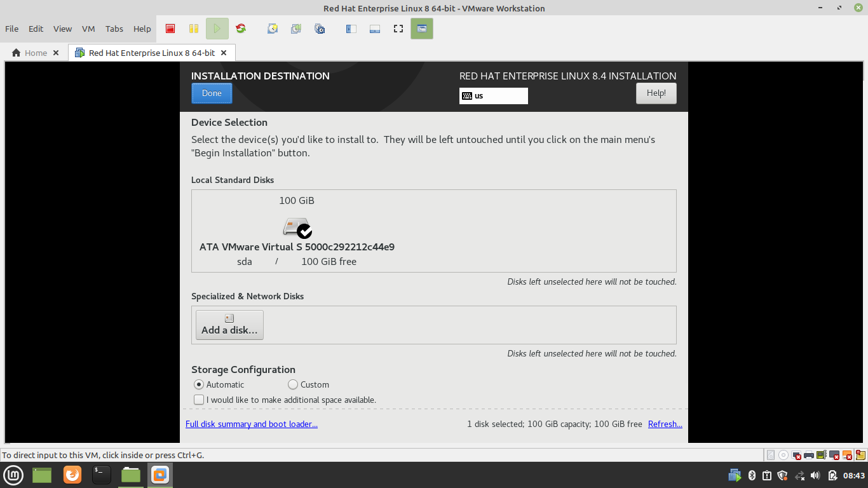
Task: Open 'Full disk summary and boot loader...' link
Action: (x=252, y=424)
